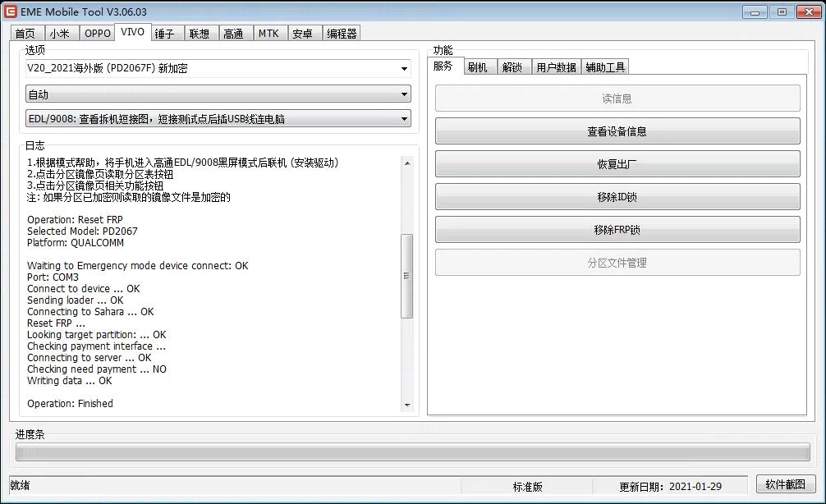
Task: Click the 'Checking need payment ... NO' line
Action: tap(97, 369)
